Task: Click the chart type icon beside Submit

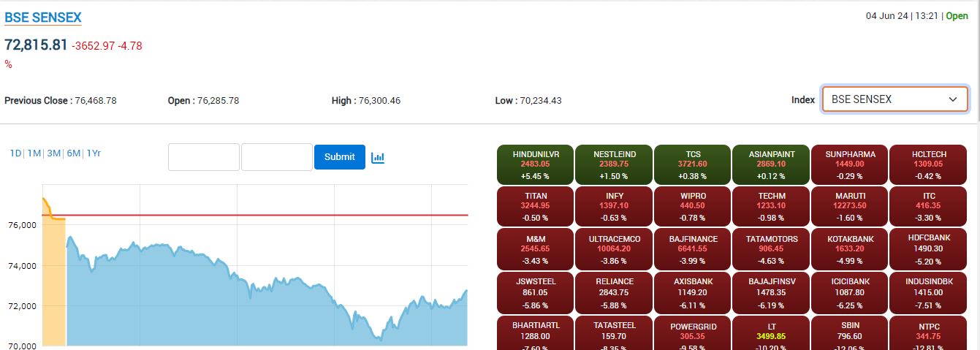Action: [378, 157]
